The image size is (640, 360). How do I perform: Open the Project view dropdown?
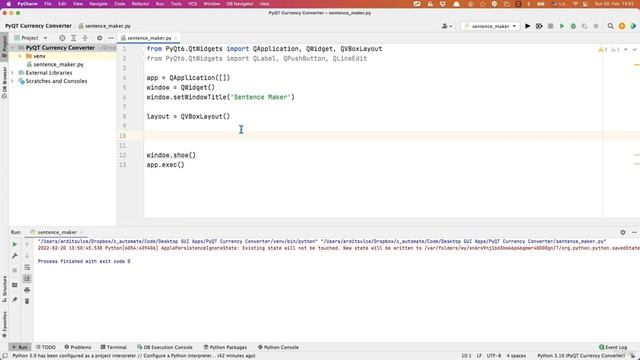pyautogui.click(x=31, y=38)
